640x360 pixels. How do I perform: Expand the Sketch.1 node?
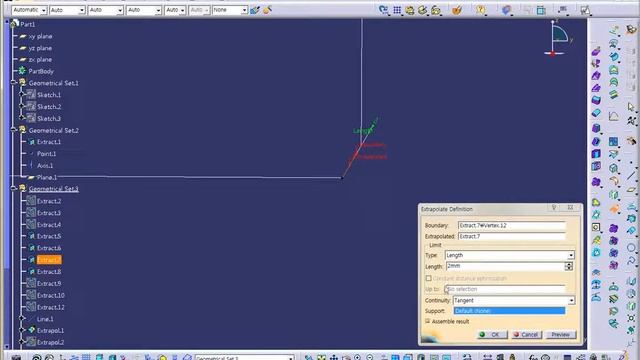[22, 95]
